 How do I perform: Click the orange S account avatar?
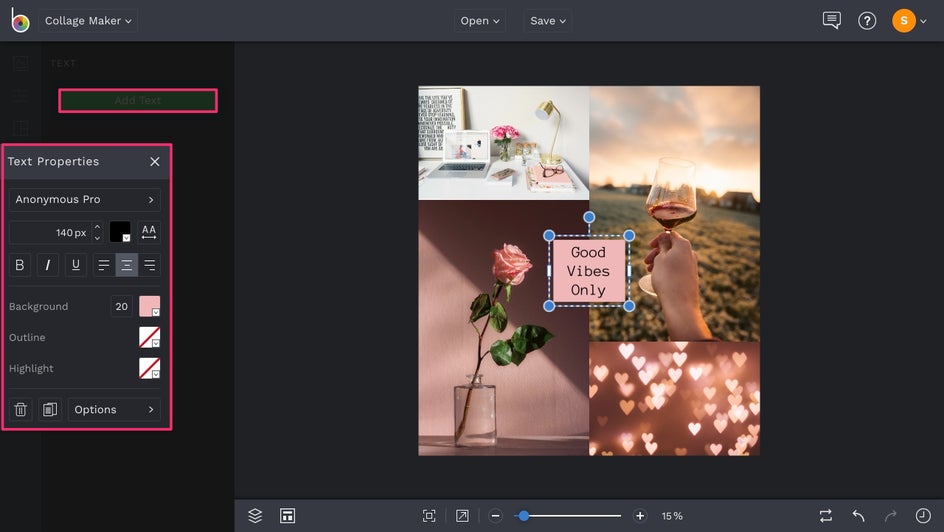pos(904,20)
